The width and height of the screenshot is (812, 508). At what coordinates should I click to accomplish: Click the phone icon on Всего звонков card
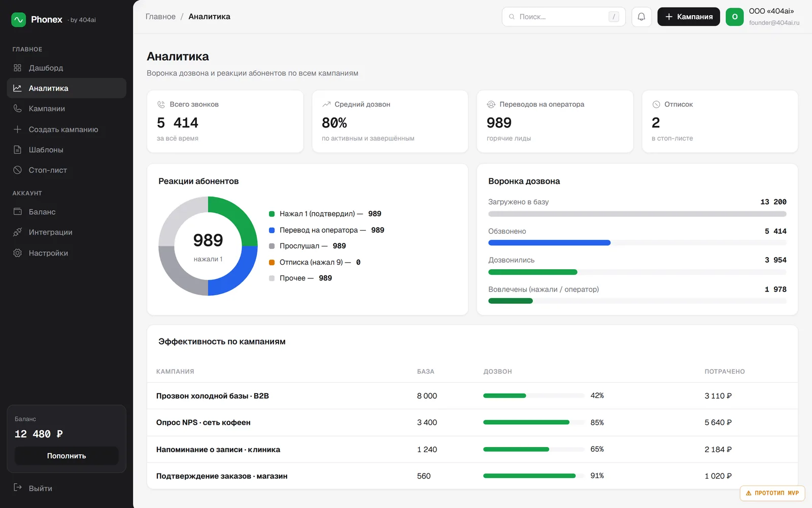pos(161,104)
